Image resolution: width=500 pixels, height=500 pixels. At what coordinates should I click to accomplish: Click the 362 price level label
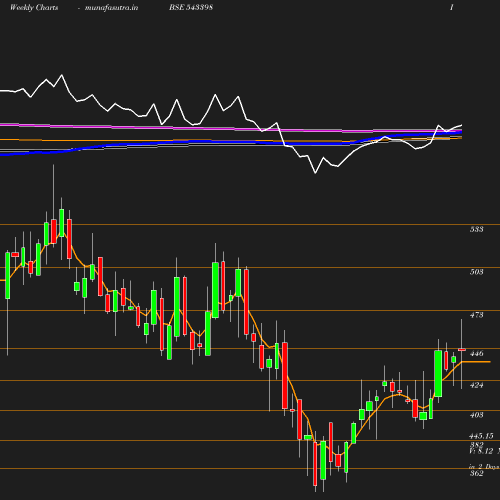pos(476,473)
